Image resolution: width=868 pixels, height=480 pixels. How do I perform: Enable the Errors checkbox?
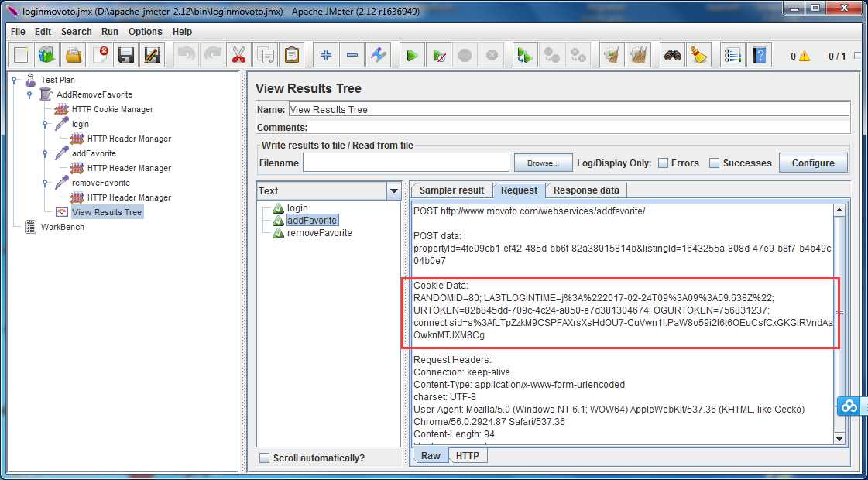point(663,163)
